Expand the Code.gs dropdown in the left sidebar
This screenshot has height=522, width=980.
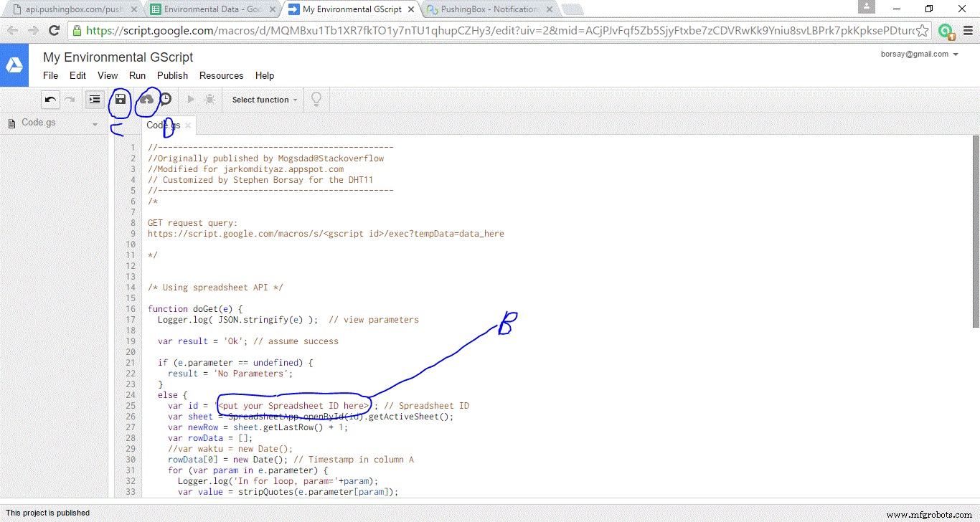pos(94,123)
